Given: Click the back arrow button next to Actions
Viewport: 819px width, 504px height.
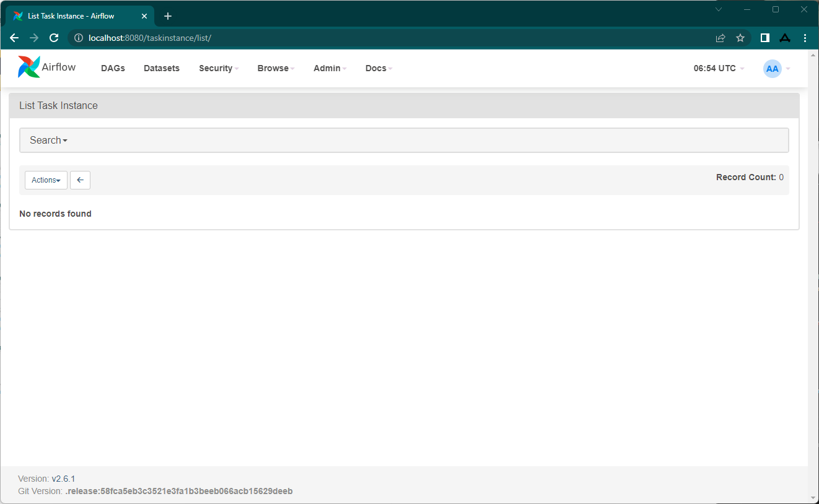Looking at the screenshot, I should (x=81, y=180).
